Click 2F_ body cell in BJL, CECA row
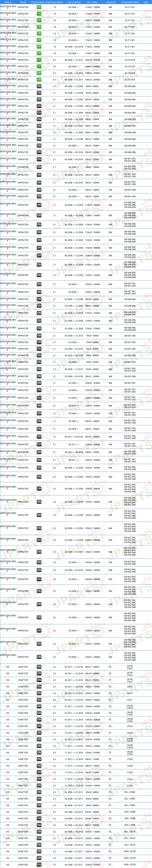This screenshot has height=868, width=152. 110,845
